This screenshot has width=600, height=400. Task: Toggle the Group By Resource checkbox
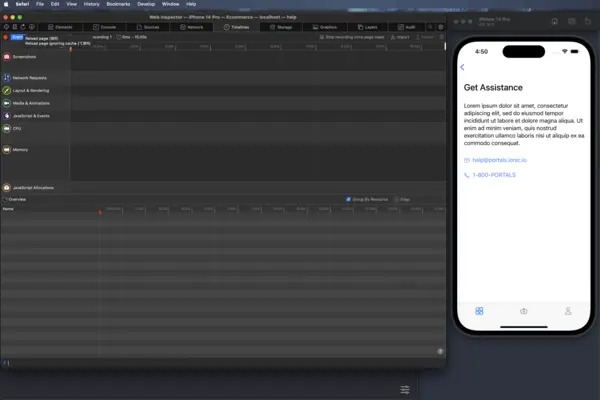point(348,199)
